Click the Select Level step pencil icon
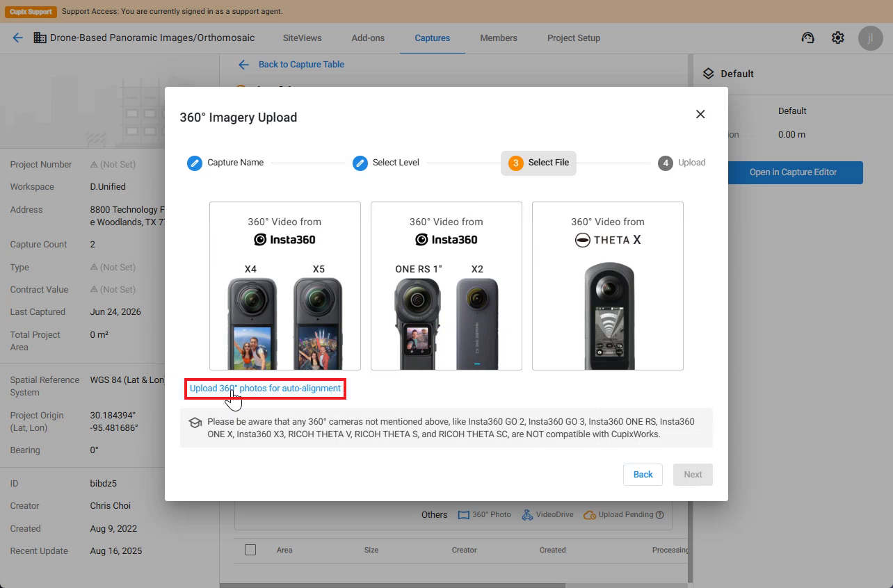 [x=360, y=163]
